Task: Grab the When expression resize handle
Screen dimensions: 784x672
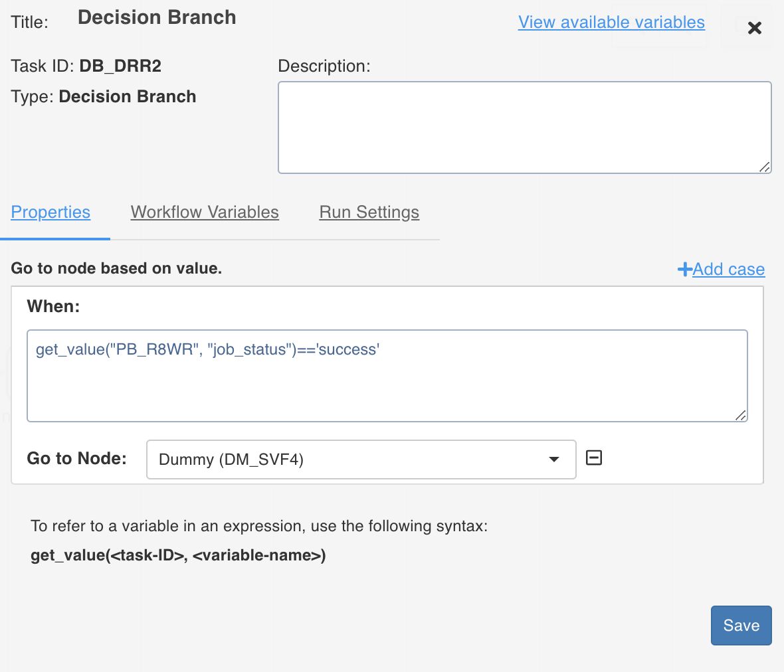Action: [x=741, y=415]
